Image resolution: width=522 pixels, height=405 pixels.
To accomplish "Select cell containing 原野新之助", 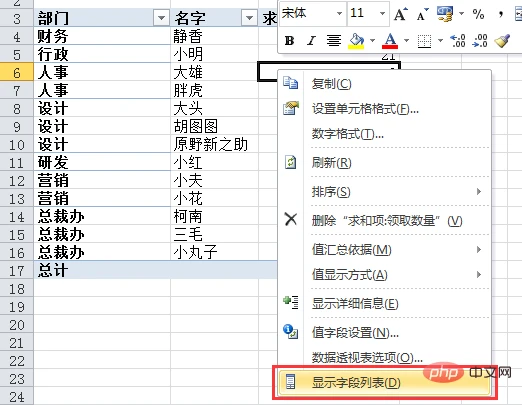I will pos(214,144).
